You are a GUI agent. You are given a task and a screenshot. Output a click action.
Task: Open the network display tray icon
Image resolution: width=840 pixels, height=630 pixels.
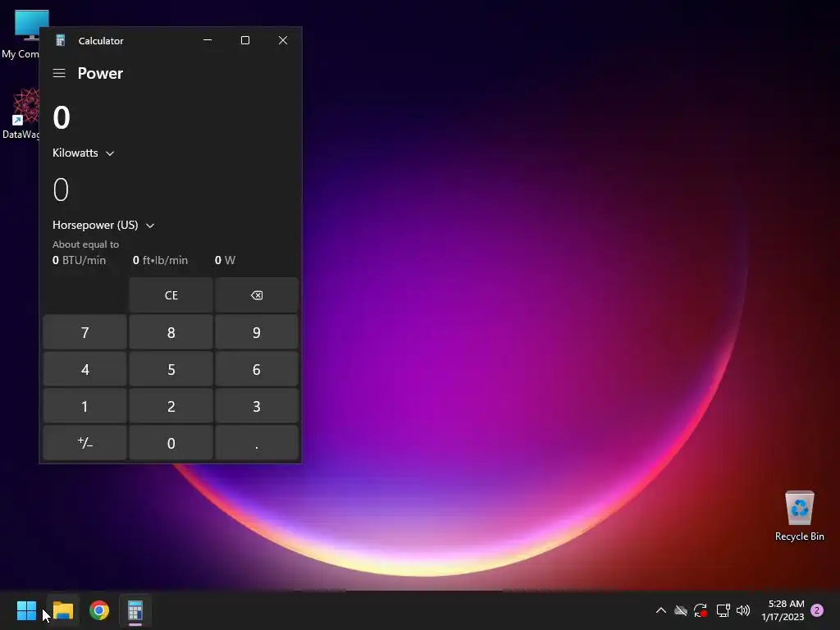724,610
